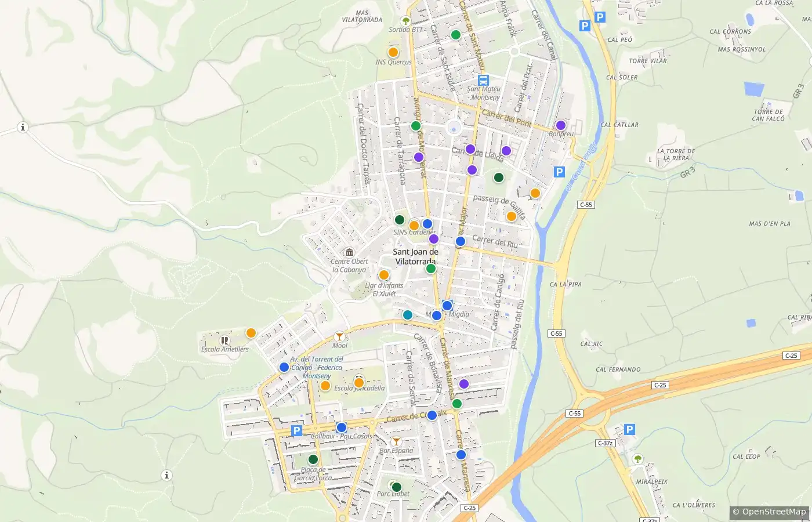Click the C-37z road shield
This screenshot has height=522, width=812.
point(605,443)
